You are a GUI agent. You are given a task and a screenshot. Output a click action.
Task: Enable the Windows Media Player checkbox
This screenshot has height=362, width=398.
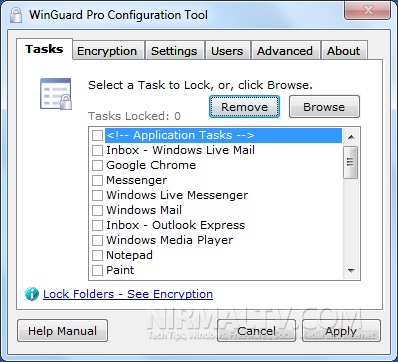pyautogui.click(x=97, y=240)
